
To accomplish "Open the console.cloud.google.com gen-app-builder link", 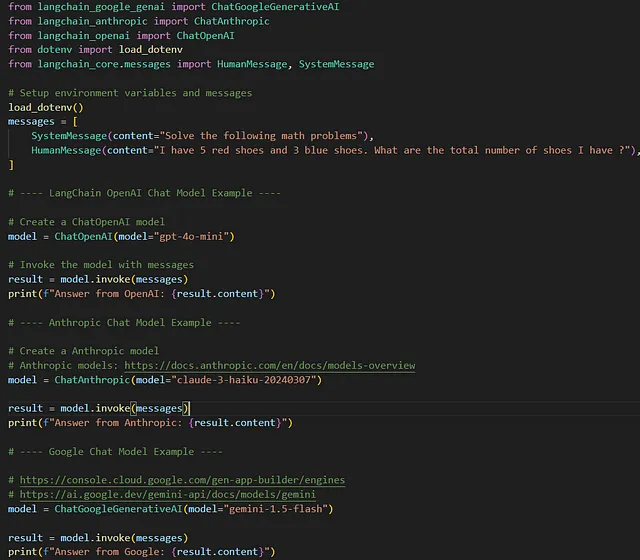I will (182, 480).
